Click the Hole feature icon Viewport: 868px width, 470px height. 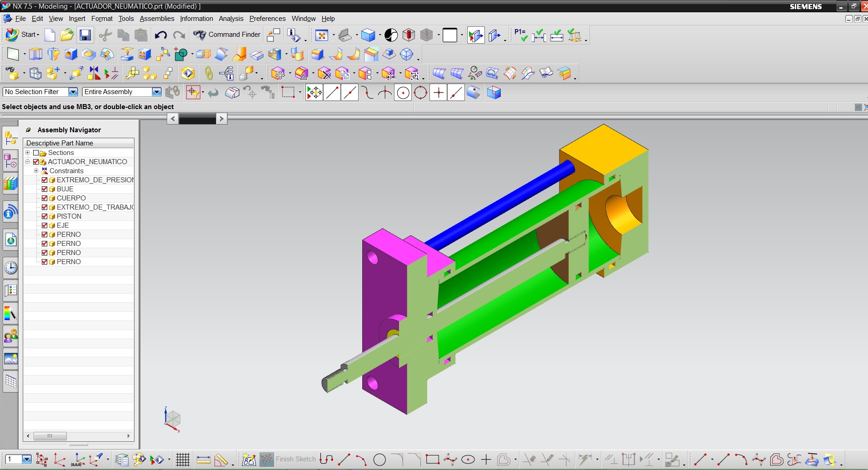(71, 54)
